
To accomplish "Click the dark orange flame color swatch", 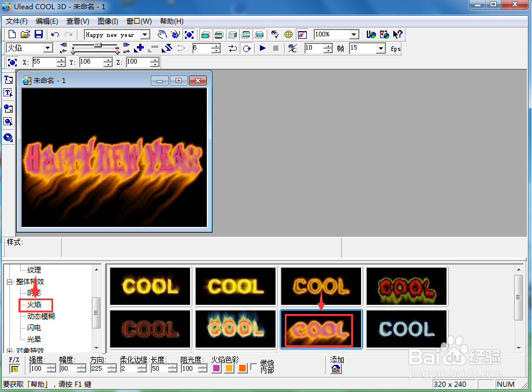I will point(242,368).
